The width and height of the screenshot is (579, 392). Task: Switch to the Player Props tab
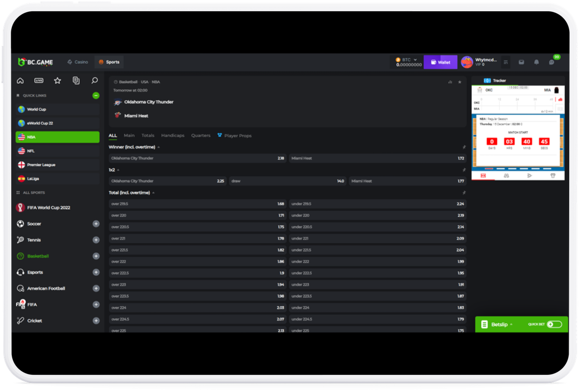point(237,136)
